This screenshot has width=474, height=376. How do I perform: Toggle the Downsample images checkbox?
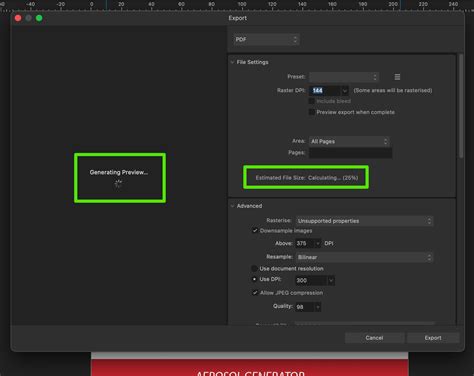255,231
